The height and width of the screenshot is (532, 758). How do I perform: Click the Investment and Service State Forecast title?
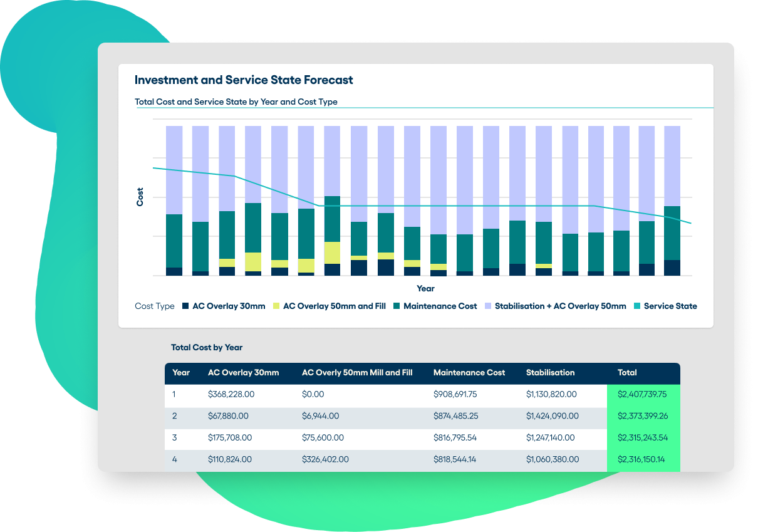coord(243,80)
